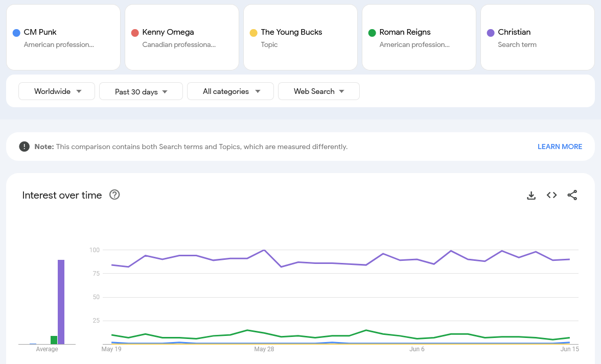The width and height of the screenshot is (601, 364).
Task: Share the Interest over time chart
Action: click(572, 195)
